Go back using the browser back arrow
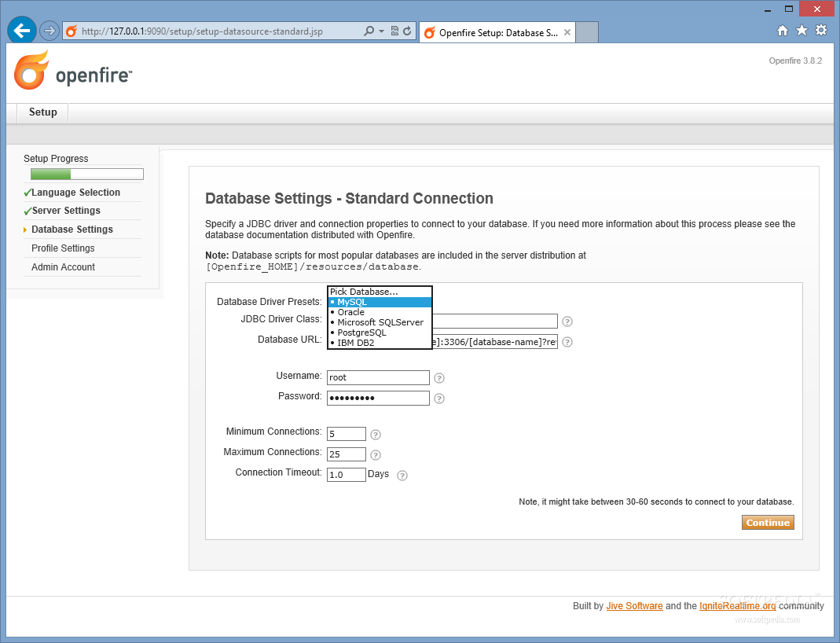 coord(22,31)
